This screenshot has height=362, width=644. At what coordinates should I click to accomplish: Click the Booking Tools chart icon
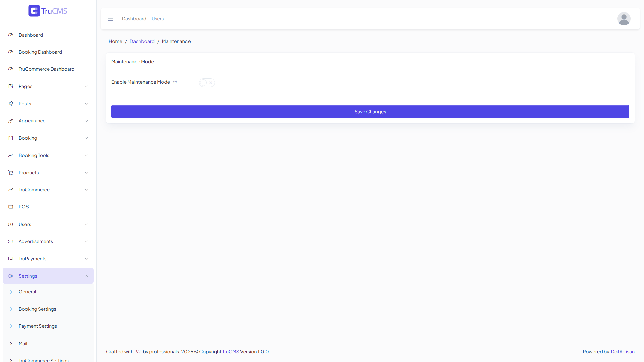tap(11, 155)
